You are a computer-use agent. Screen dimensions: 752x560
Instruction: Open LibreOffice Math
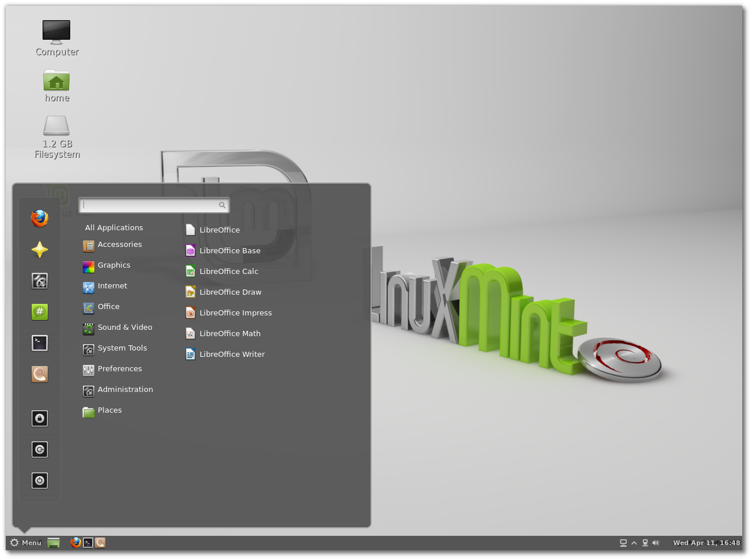[x=230, y=333]
